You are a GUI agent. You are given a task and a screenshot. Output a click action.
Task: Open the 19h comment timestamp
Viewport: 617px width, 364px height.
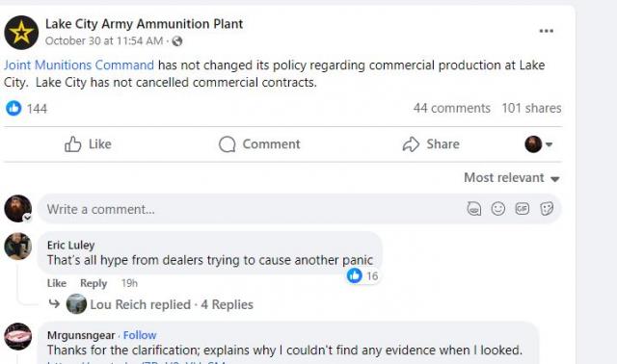click(129, 283)
